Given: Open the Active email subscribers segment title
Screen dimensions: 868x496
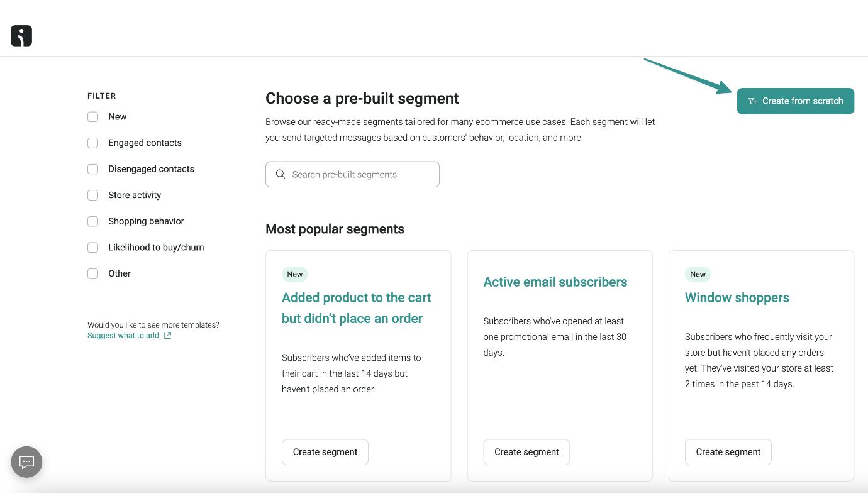Looking at the screenshot, I should (x=555, y=282).
